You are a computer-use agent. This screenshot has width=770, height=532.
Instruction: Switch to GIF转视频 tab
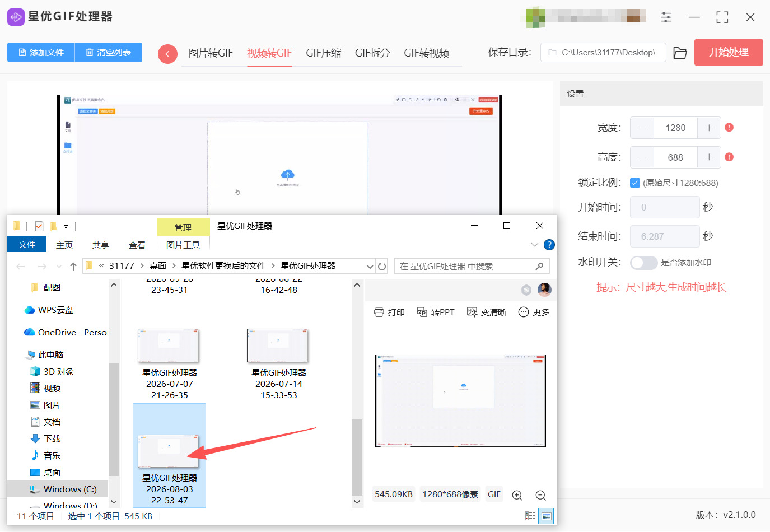point(427,53)
